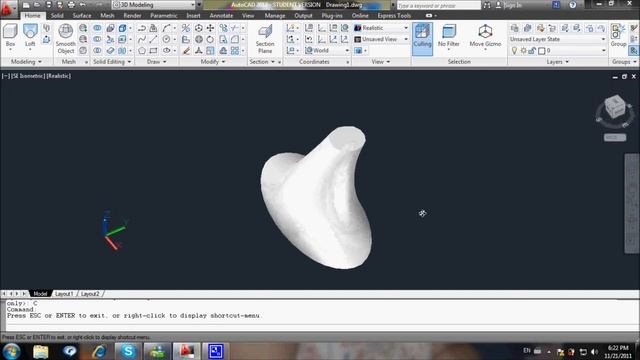The image size is (640, 360).
Task: Expand the Modify panel
Action: tap(213, 62)
